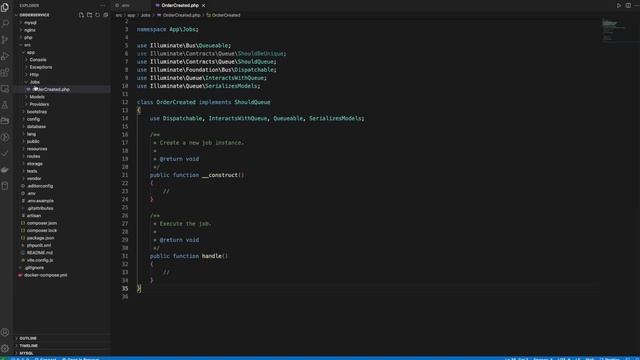Expand the Http folder
The image size is (640, 360).
(34, 74)
